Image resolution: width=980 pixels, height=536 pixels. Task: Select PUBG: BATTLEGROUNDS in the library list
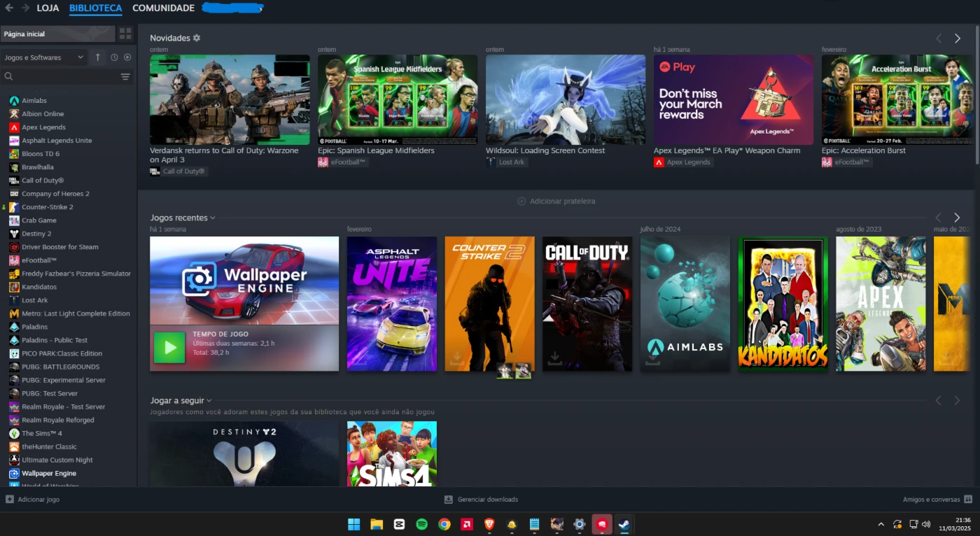60,367
